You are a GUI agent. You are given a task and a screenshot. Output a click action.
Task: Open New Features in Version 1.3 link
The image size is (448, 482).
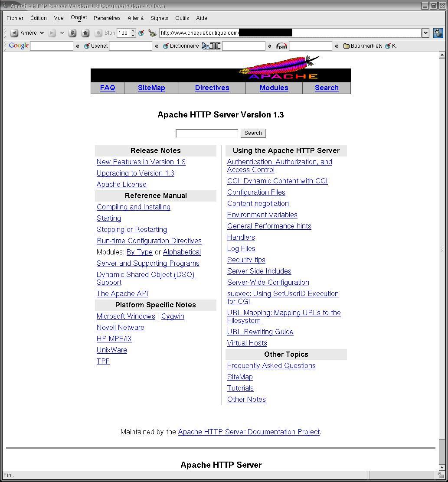pos(141,162)
